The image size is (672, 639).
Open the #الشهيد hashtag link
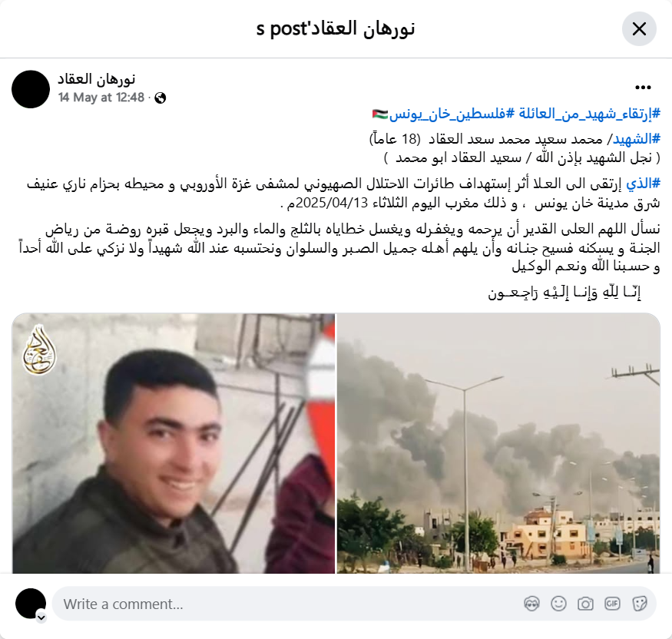coord(637,139)
